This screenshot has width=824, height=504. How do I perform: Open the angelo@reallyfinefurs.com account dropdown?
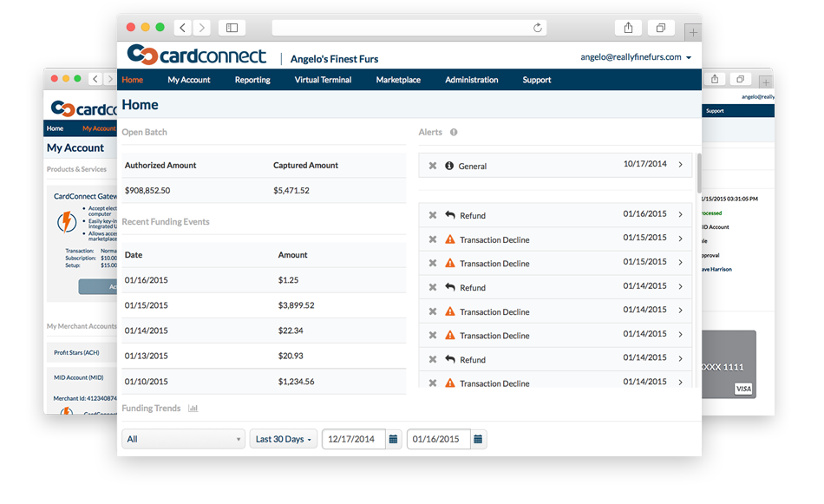pos(636,56)
